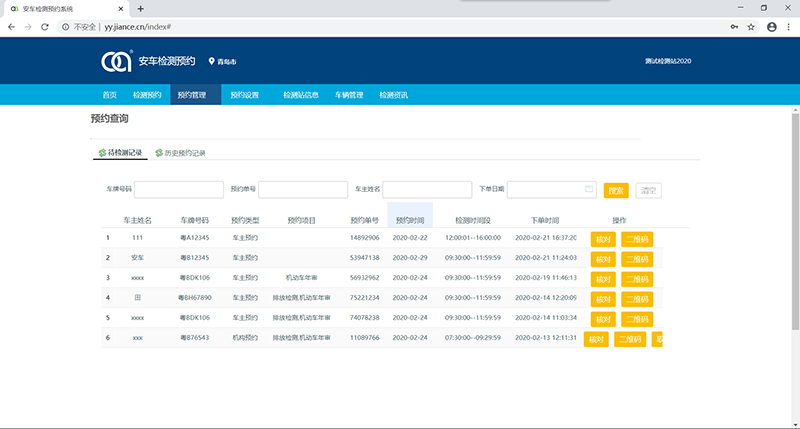Click the yellow 搜索 button

pos(616,191)
